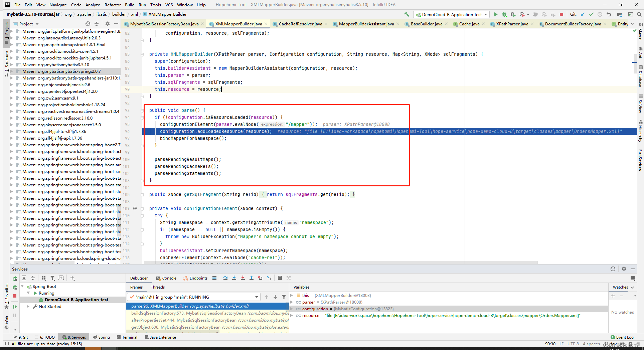Add a new watch with plus button

[x=613, y=296]
